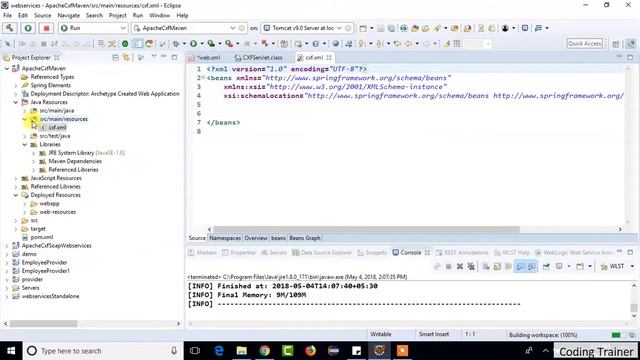
Task: Select the EmployeeProvider1 project
Action: click(45, 271)
